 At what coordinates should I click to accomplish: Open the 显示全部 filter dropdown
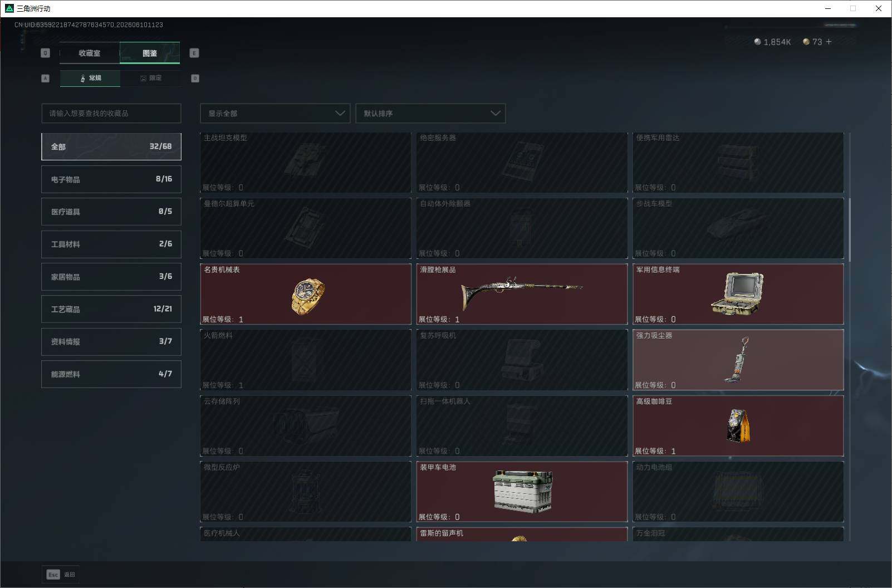coord(275,113)
